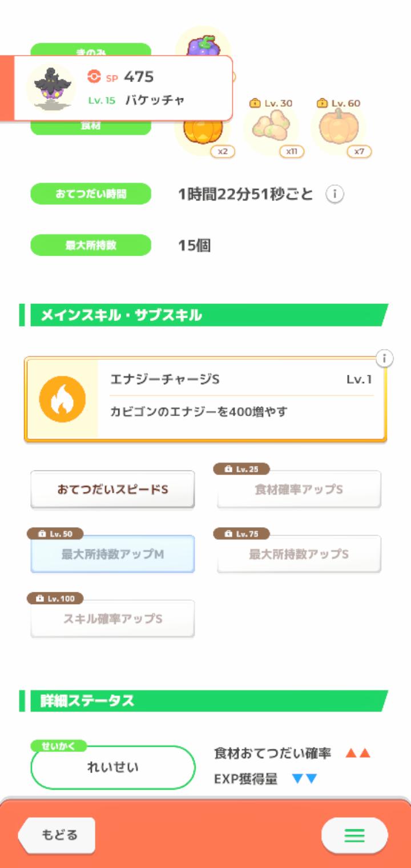Tap the locked 最大所持数アップM sub skill
Screen dimensions: 411x868
point(112,554)
